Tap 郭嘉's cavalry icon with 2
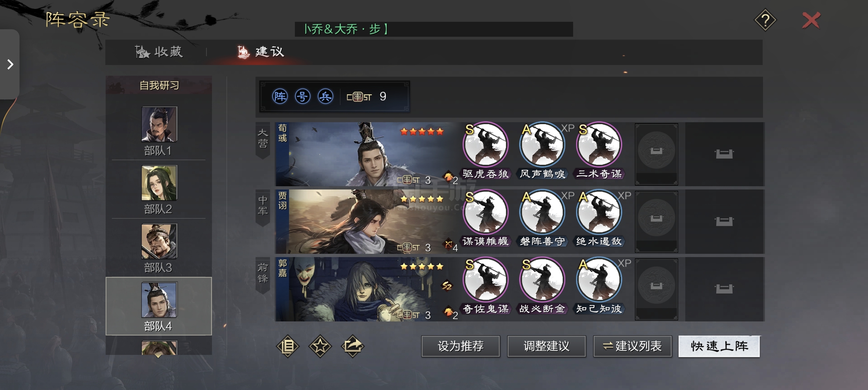The width and height of the screenshot is (868, 390). [450, 313]
